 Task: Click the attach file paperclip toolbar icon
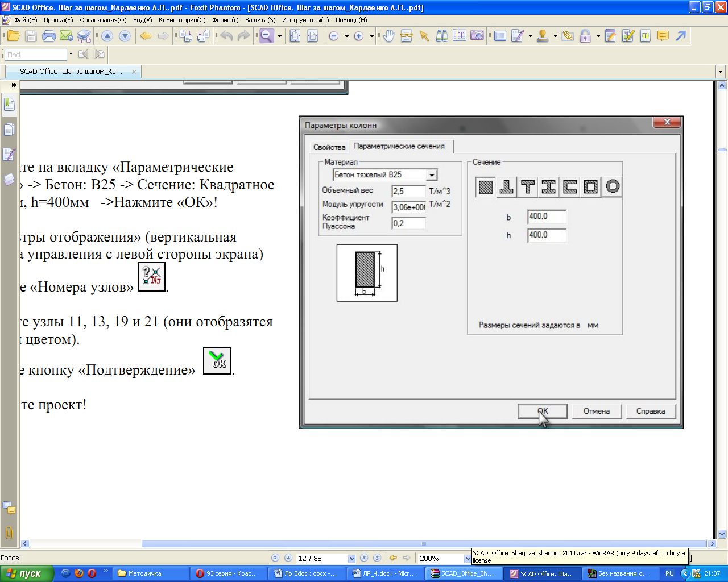click(568, 36)
